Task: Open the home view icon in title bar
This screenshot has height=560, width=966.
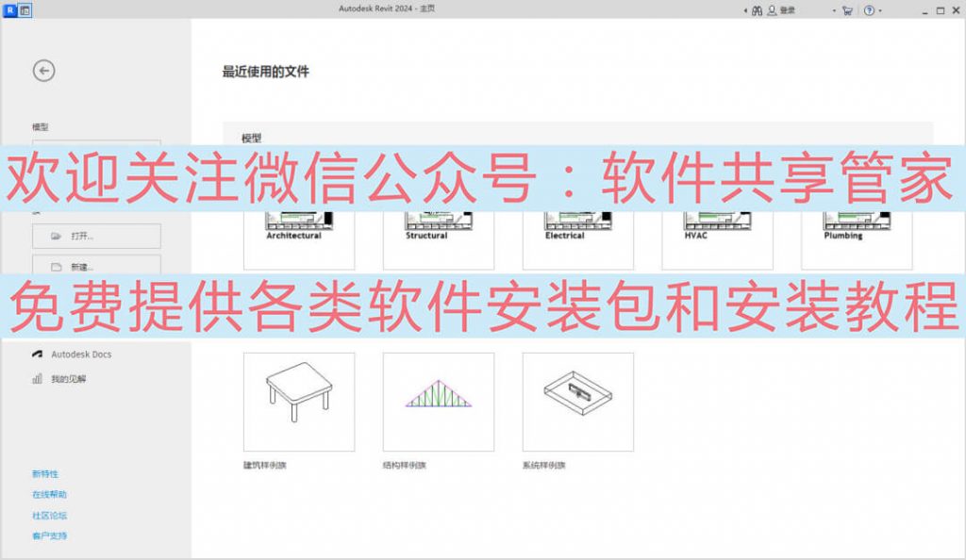Action: point(25,10)
